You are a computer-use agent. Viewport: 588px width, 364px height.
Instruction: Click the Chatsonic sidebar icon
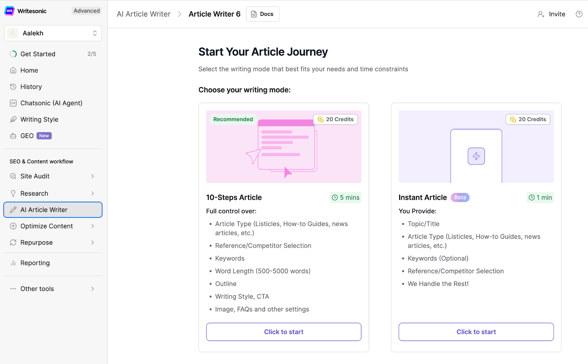[13, 103]
